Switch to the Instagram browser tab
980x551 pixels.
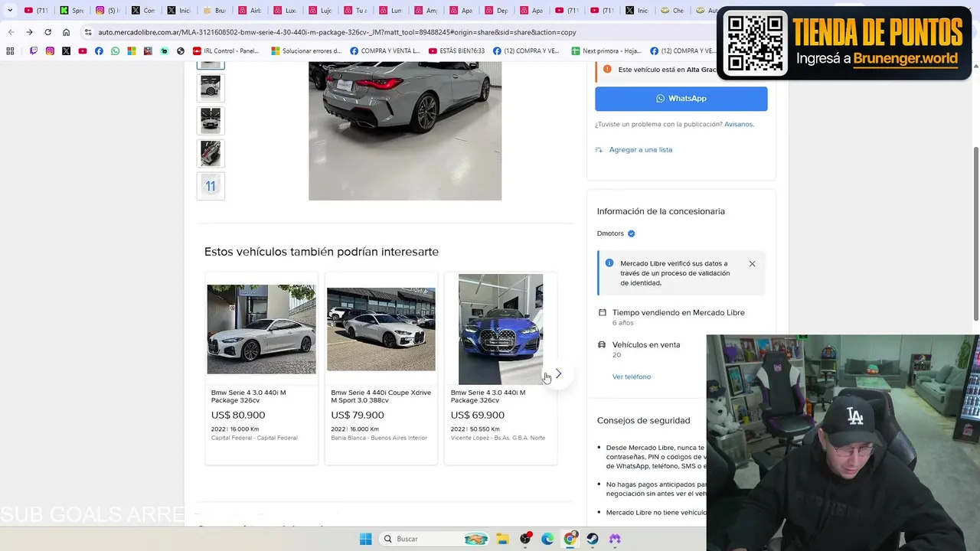106,11
